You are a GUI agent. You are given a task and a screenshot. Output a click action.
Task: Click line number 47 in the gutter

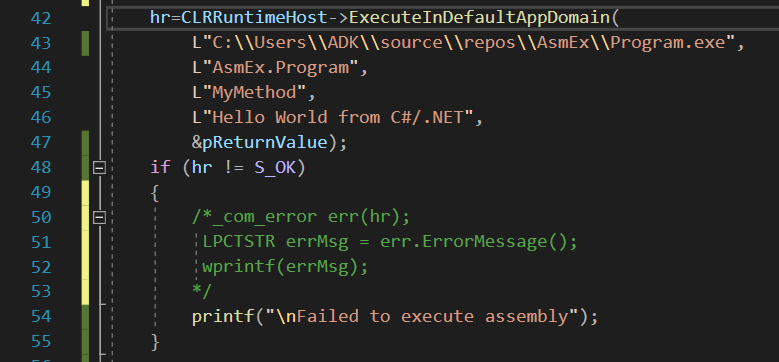(40, 143)
